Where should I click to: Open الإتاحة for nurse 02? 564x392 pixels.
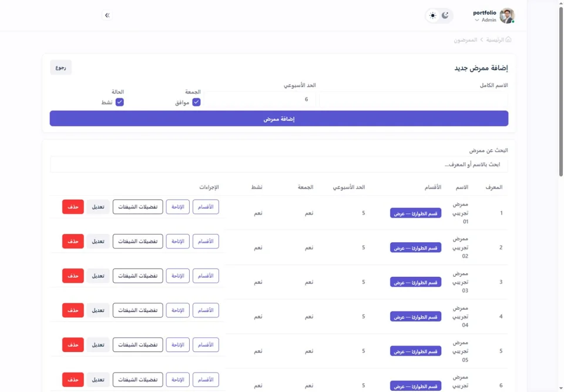click(177, 241)
